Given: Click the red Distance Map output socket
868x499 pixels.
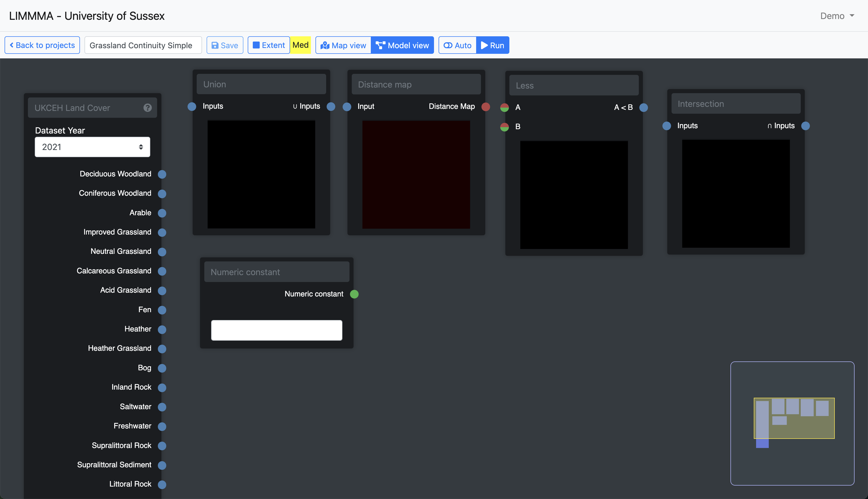Looking at the screenshot, I should click(x=486, y=107).
